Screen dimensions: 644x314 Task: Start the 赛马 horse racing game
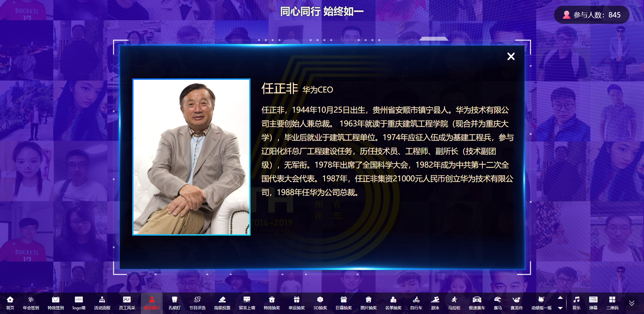tap(498, 303)
